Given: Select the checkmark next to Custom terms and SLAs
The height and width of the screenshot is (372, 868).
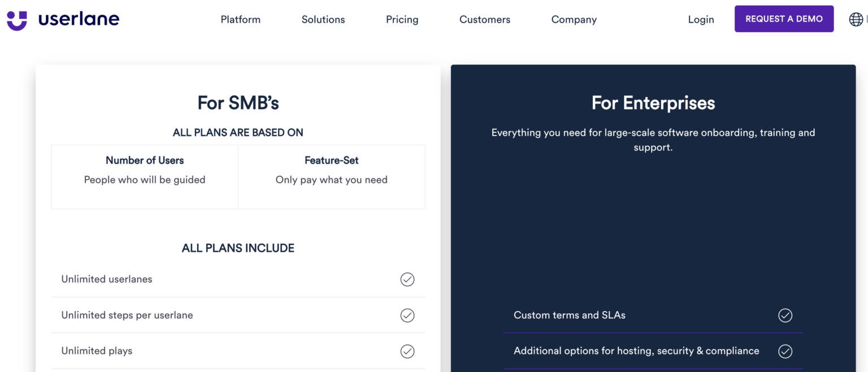Looking at the screenshot, I should [x=785, y=315].
